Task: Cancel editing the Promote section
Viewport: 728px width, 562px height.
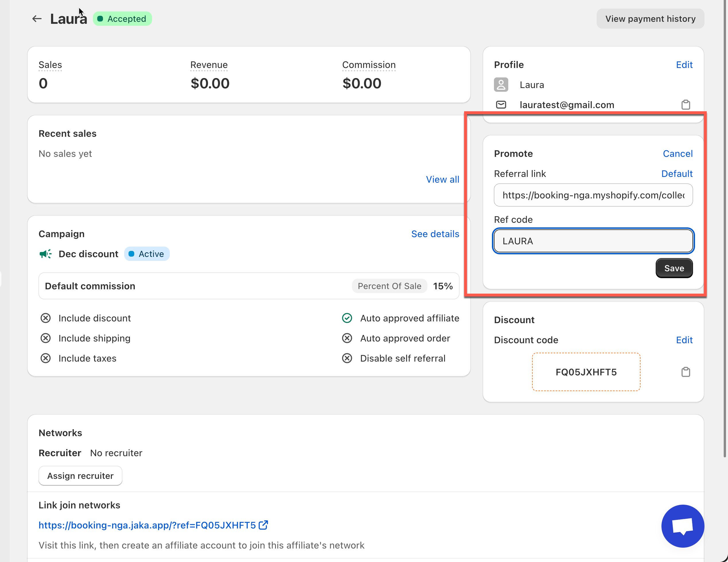Action: pyautogui.click(x=677, y=154)
